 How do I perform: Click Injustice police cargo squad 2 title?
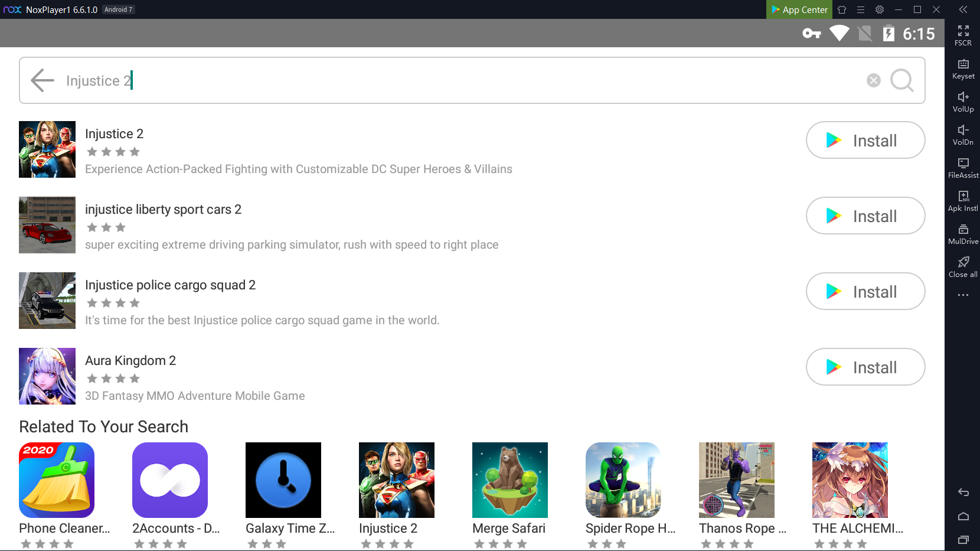(170, 285)
